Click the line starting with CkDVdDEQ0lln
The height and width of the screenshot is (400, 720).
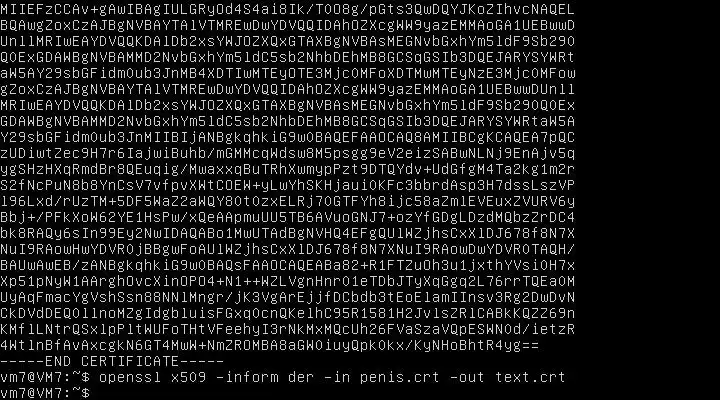click(287, 313)
